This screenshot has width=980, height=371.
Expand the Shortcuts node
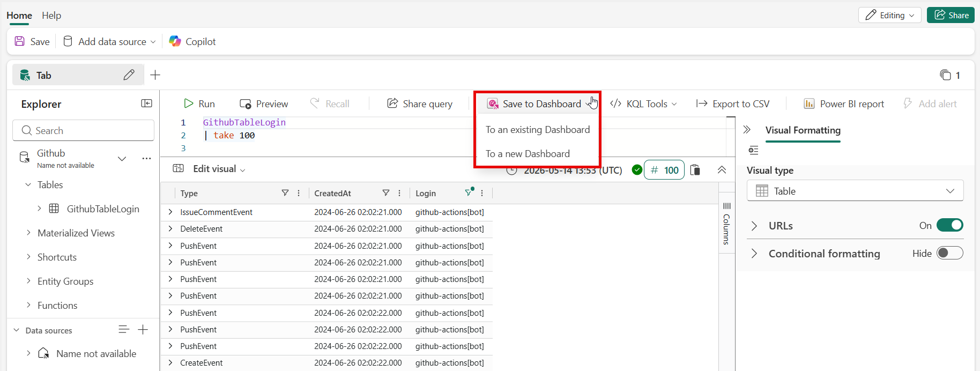28,257
